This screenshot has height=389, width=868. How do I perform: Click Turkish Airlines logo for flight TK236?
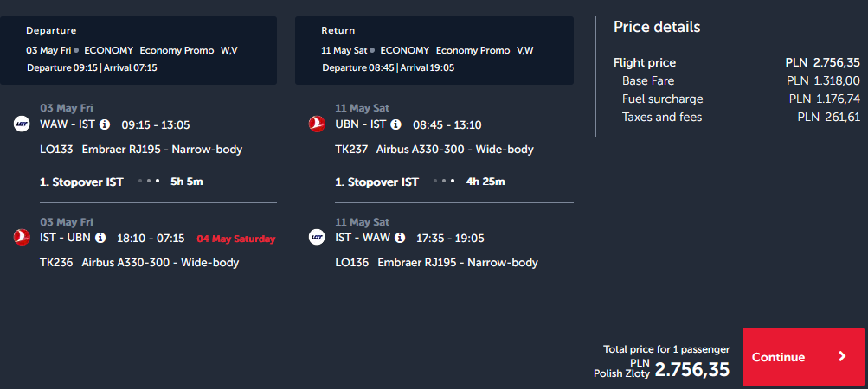[22, 238]
